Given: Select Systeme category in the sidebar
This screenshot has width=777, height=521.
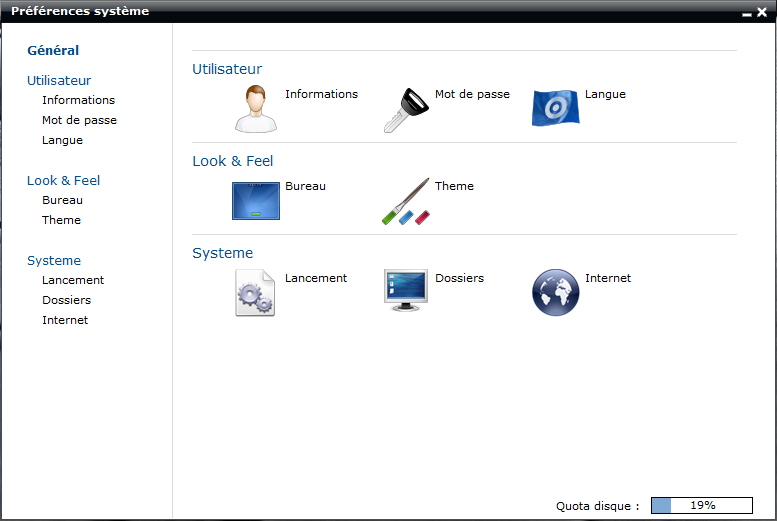Looking at the screenshot, I should 54,261.
